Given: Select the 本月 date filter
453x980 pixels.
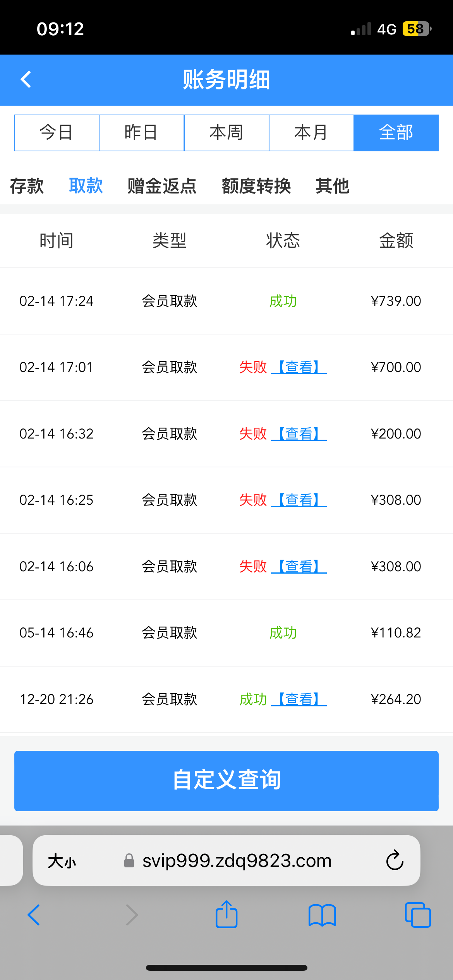Looking at the screenshot, I should pyautogui.click(x=311, y=133).
